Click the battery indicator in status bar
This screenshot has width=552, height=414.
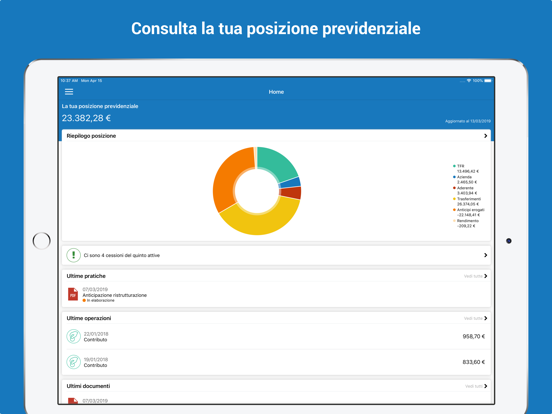pyautogui.click(x=488, y=81)
